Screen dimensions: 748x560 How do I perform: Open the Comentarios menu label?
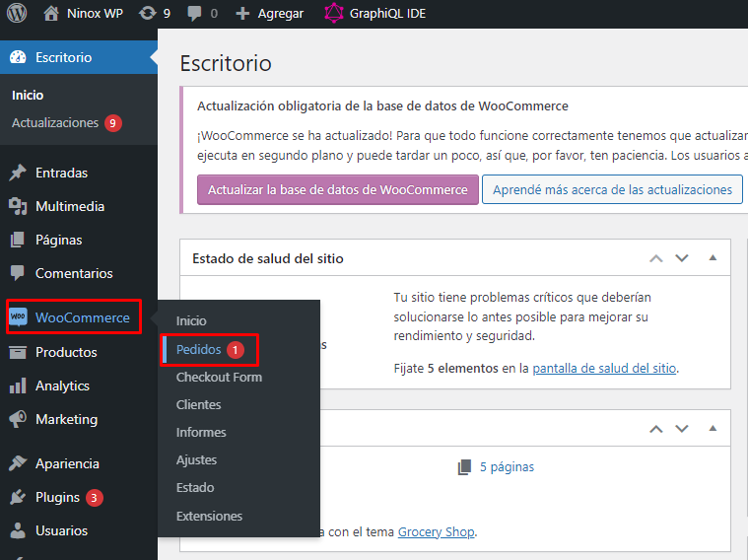coord(74,273)
